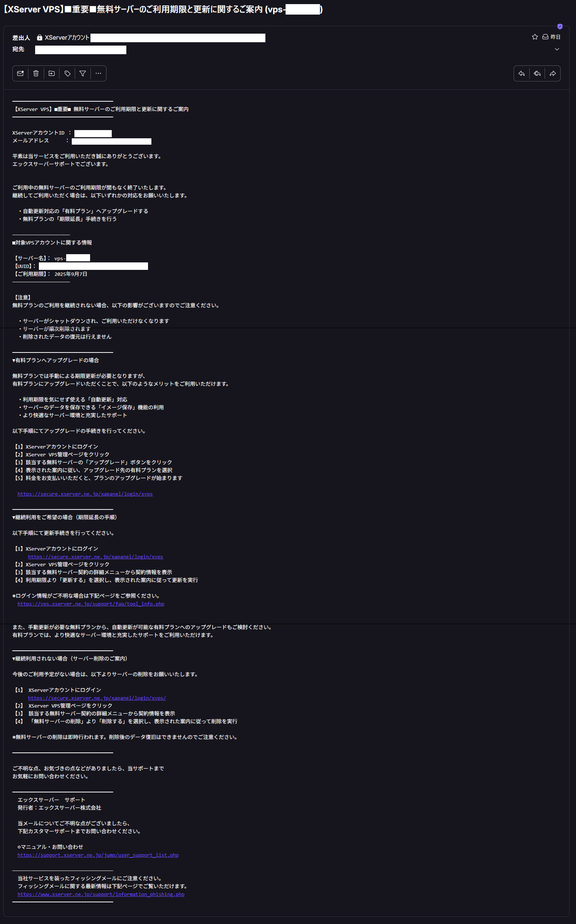576x924 pixels.
Task: Open login link under 期限延長 step 1
Action: click(x=95, y=557)
